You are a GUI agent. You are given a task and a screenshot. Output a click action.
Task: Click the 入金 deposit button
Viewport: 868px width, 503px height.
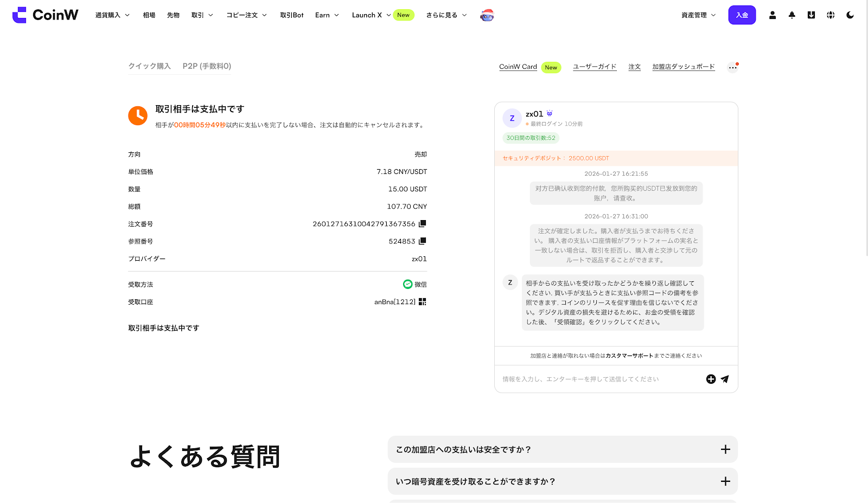[742, 15]
